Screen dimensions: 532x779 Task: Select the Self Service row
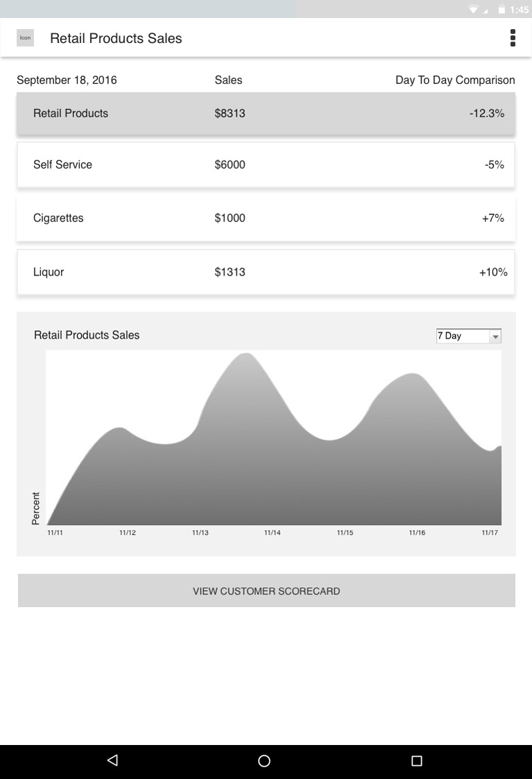point(266,164)
